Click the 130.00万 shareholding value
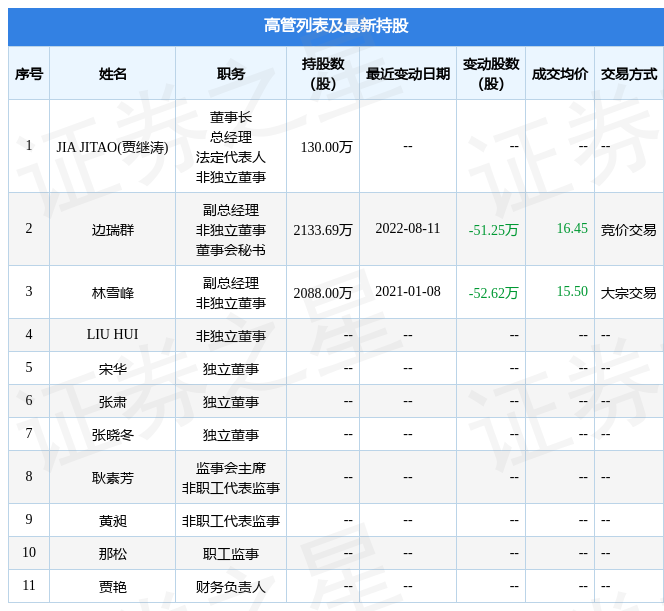Screen dimensions: 664x611 pyautogui.click(x=326, y=147)
